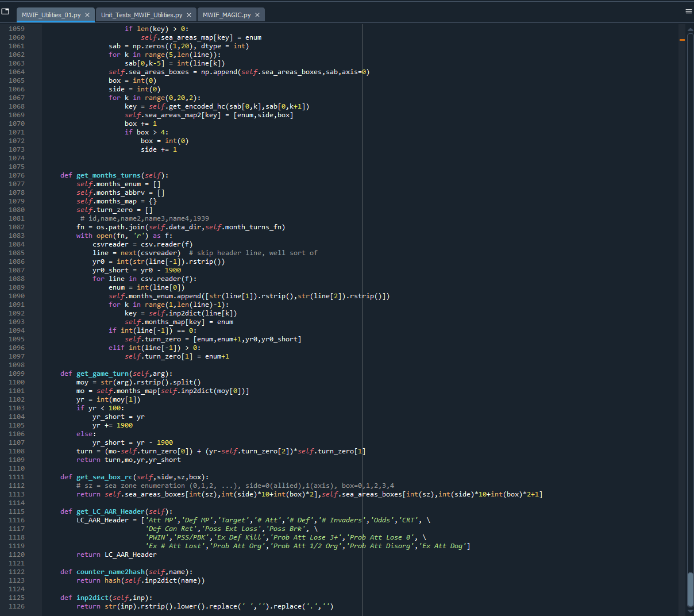This screenshot has height=616, width=694.
Task: Jump to the orange warning marker in scroll flag area
Action: 682,40
